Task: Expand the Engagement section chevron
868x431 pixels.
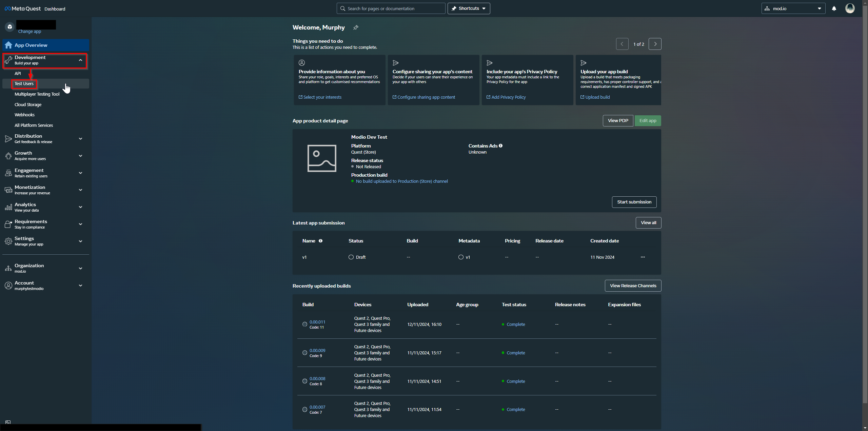Action: [80, 173]
